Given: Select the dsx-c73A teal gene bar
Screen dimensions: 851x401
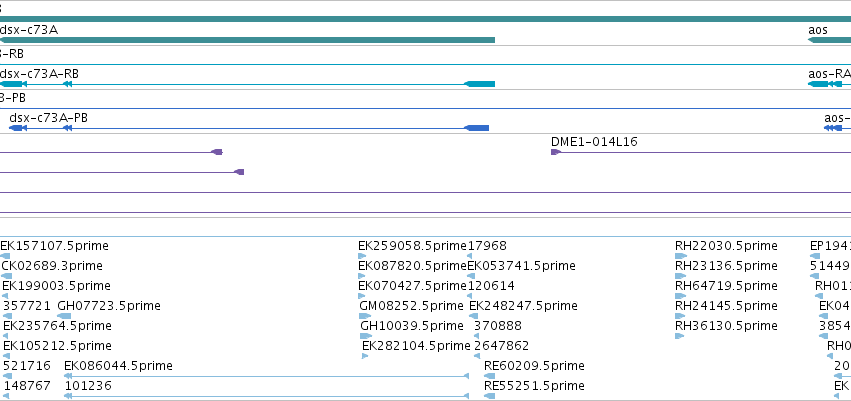Looking at the screenshot, I should 247,40.
